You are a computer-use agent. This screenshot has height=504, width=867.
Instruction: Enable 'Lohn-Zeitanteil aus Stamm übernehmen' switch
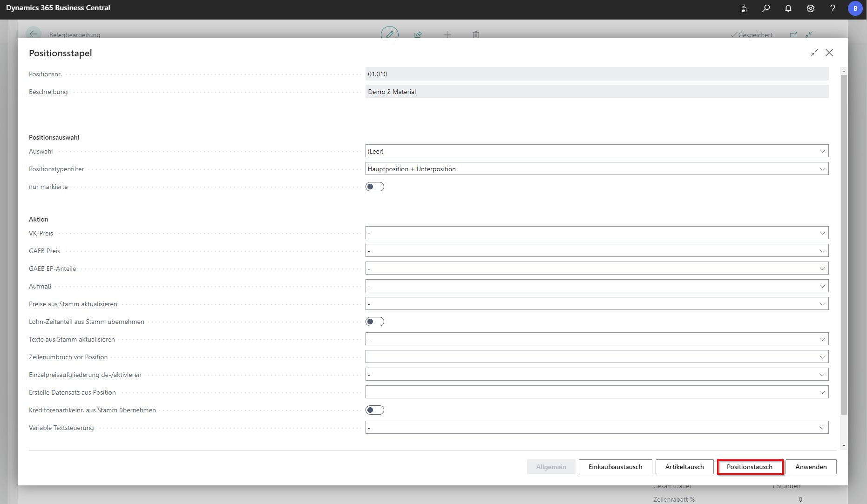pyautogui.click(x=375, y=322)
